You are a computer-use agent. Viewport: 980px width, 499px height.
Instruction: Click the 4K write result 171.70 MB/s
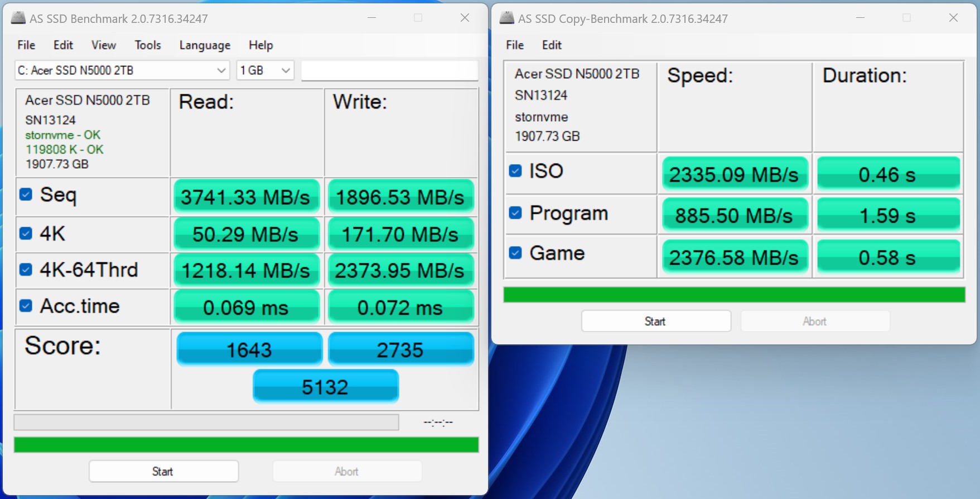[400, 234]
